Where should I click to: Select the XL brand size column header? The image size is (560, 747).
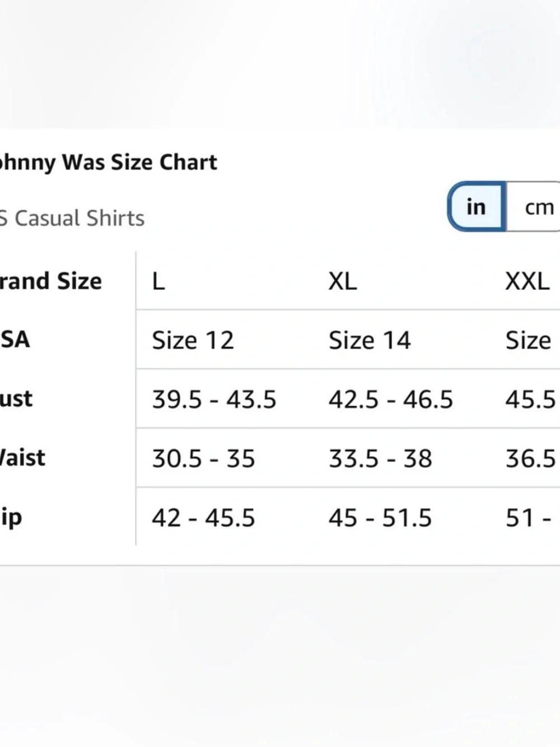coord(342,281)
